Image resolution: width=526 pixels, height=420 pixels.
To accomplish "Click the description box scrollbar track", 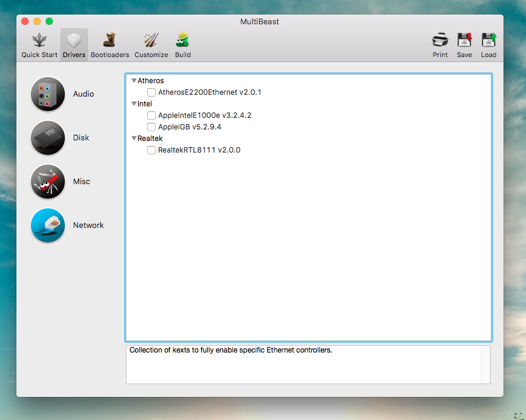I will pos(486,365).
